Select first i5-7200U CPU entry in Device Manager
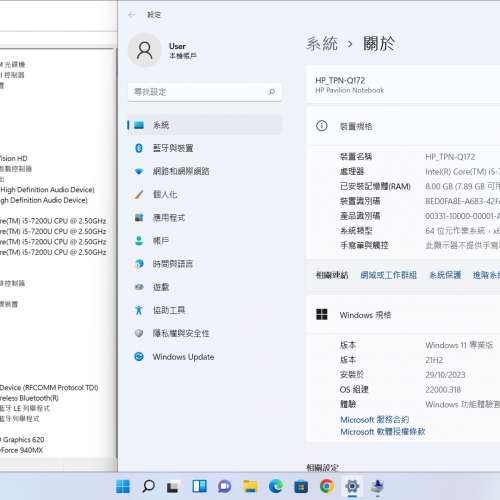 [53, 221]
